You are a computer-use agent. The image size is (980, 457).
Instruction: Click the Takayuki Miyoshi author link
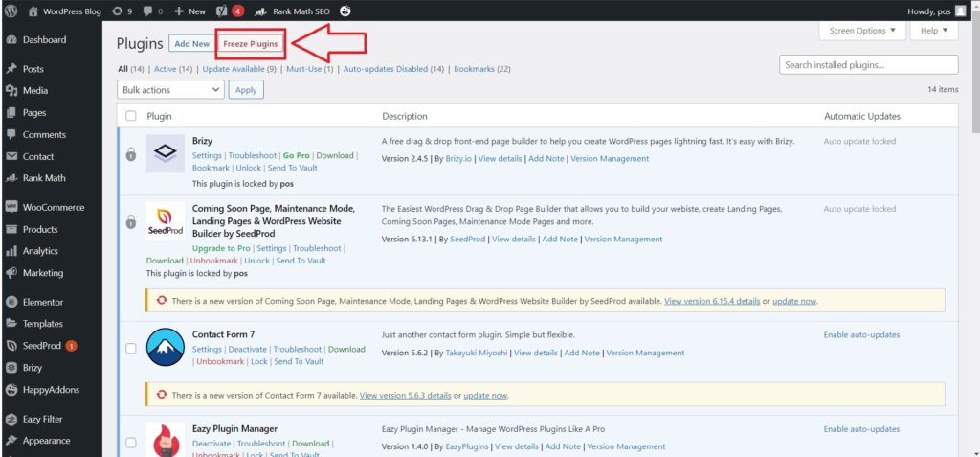point(477,354)
